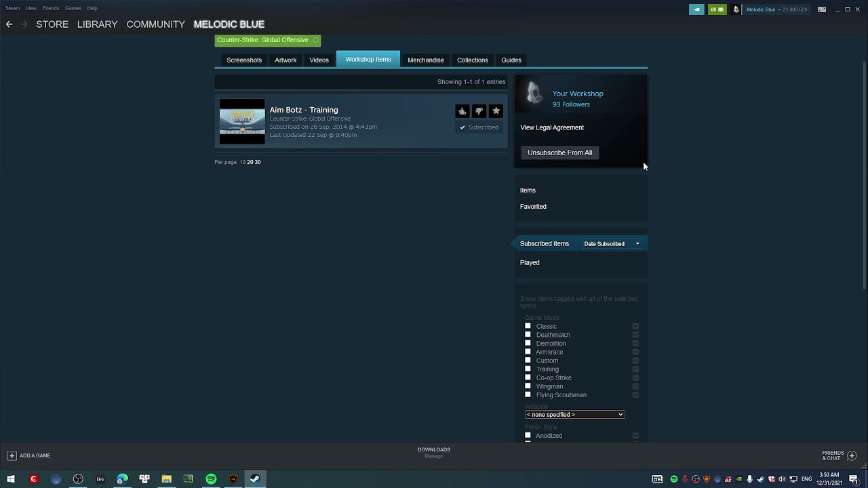
Task: Click the thumbs down icon for Aim Botz
Action: click(x=479, y=111)
